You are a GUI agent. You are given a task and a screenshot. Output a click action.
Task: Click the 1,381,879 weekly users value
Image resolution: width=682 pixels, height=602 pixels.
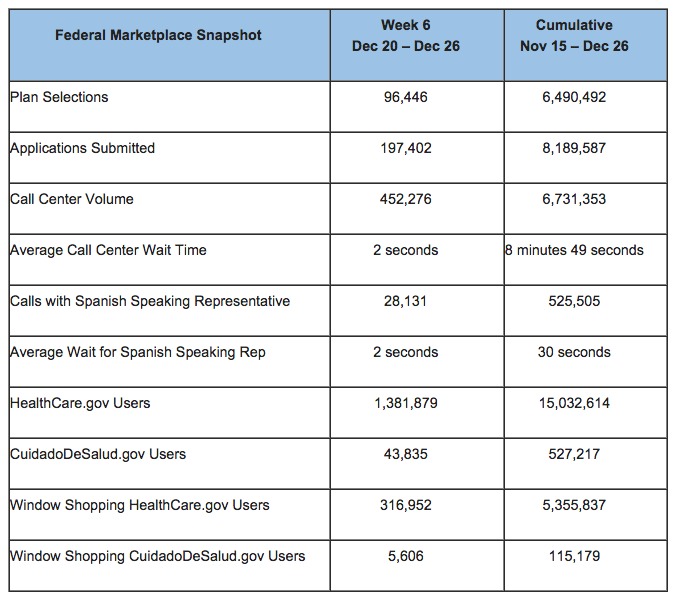pyautogui.click(x=405, y=403)
